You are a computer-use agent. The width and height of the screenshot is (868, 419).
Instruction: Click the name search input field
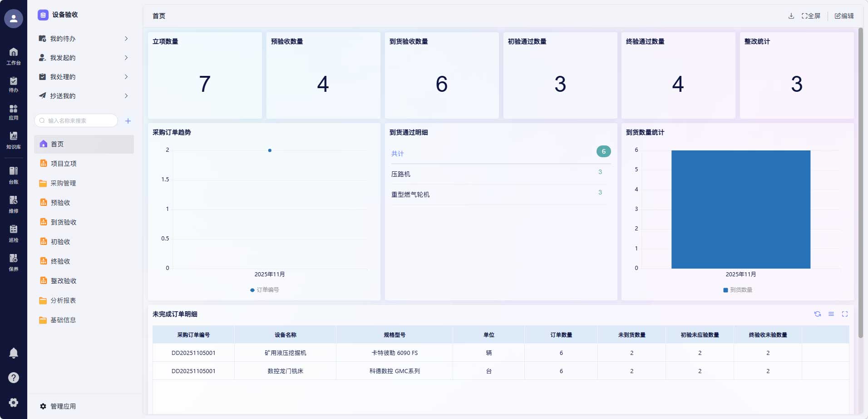point(77,121)
